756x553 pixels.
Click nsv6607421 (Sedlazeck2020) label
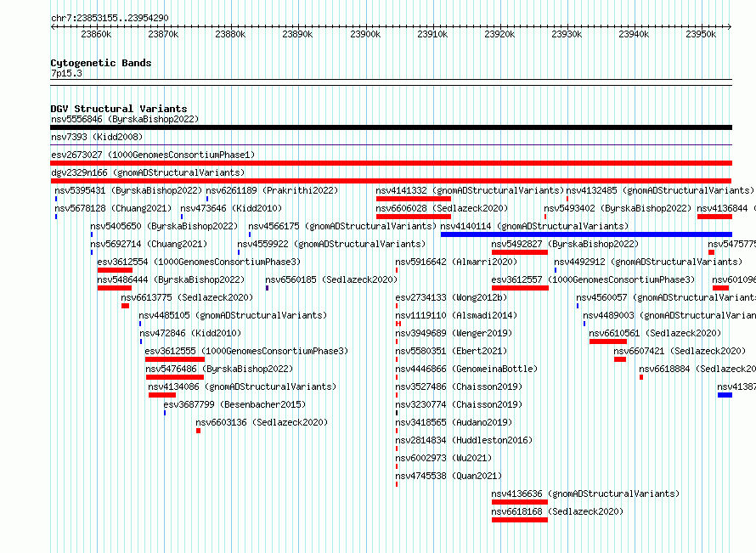tap(680, 351)
